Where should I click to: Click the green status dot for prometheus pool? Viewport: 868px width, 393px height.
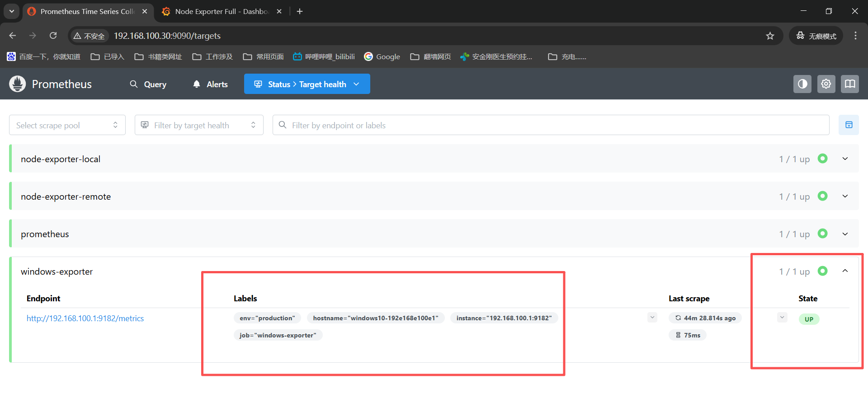click(823, 234)
